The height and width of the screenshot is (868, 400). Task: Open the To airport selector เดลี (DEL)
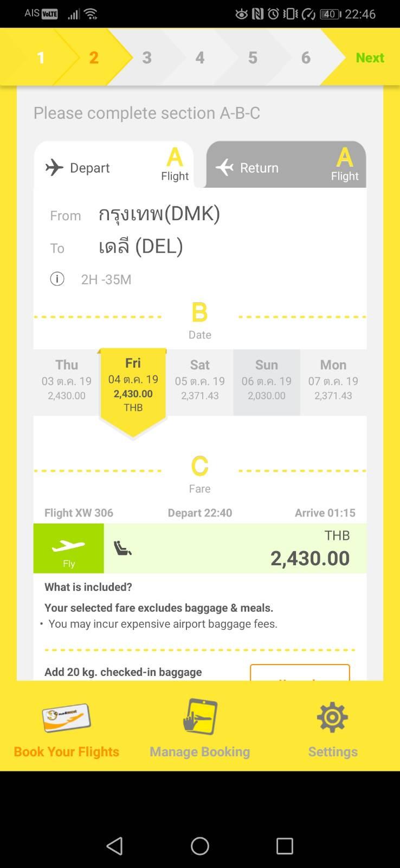pos(141,247)
